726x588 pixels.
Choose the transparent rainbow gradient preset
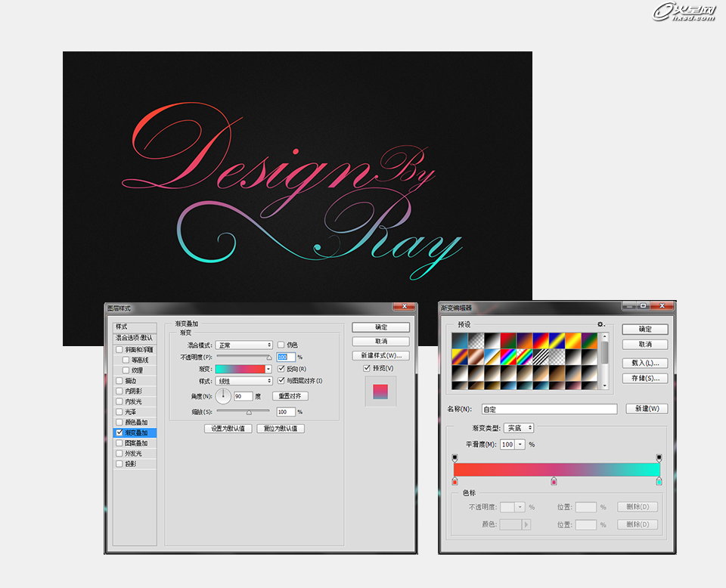pos(525,357)
